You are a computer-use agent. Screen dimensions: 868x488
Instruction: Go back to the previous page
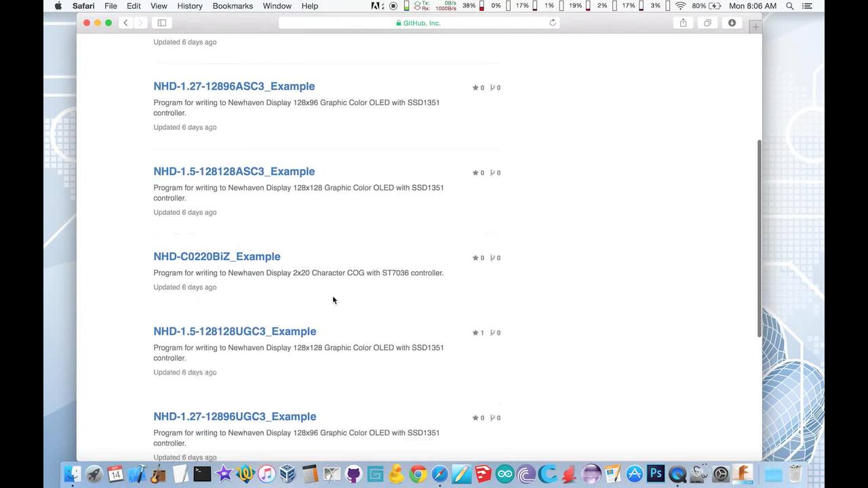click(125, 23)
